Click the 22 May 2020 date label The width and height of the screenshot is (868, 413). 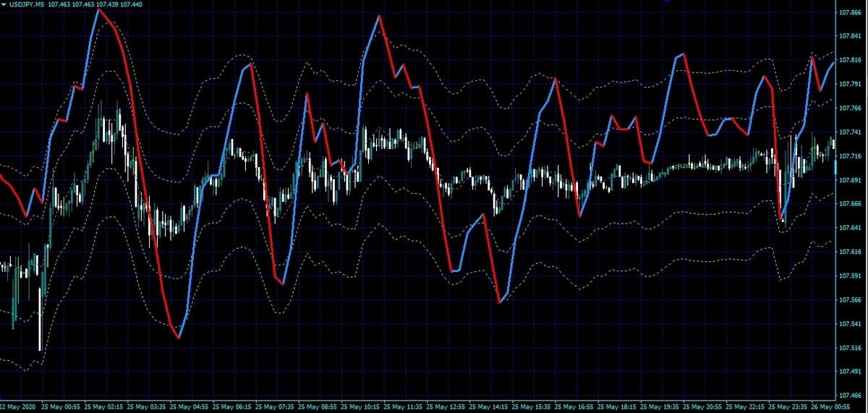19,407
